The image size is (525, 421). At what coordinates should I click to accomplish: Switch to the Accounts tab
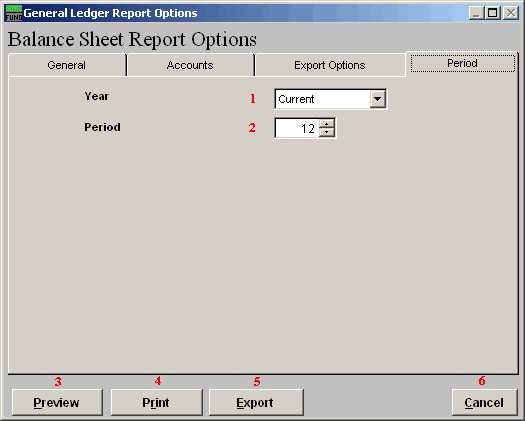(x=191, y=65)
